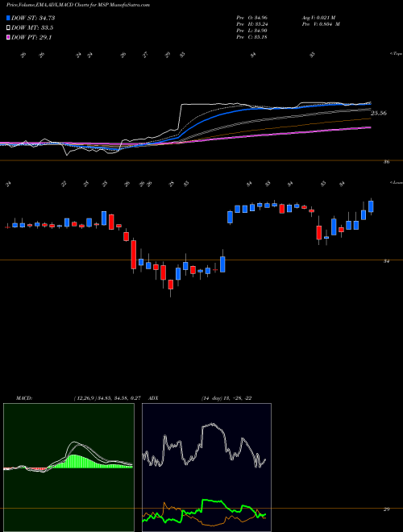Click the 25.56 price label beside EMA lines
Image resolution: width=403 pixels, height=532 pixels.
pyautogui.click(x=379, y=114)
